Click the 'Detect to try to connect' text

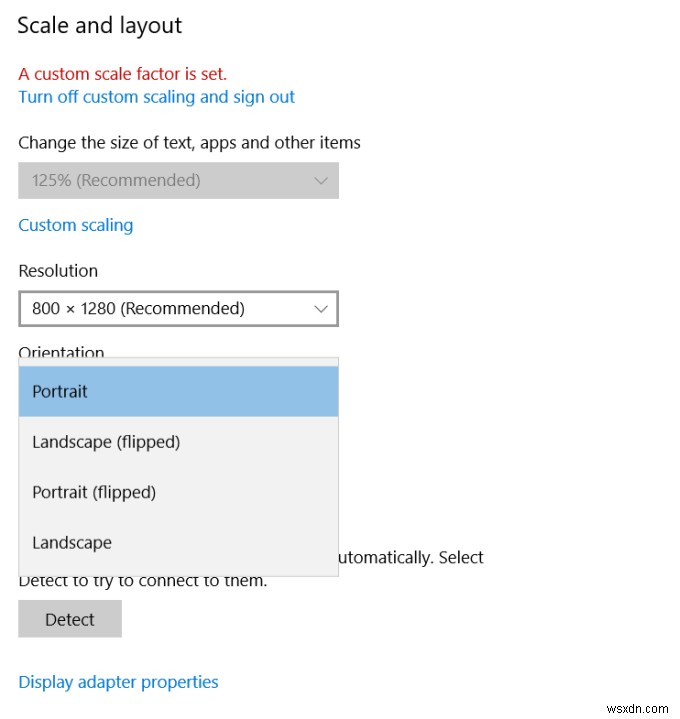(x=143, y=580)
